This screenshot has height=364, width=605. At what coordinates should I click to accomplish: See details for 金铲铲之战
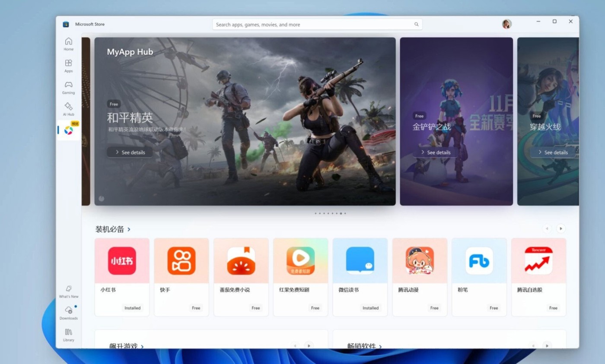[435, 152]
